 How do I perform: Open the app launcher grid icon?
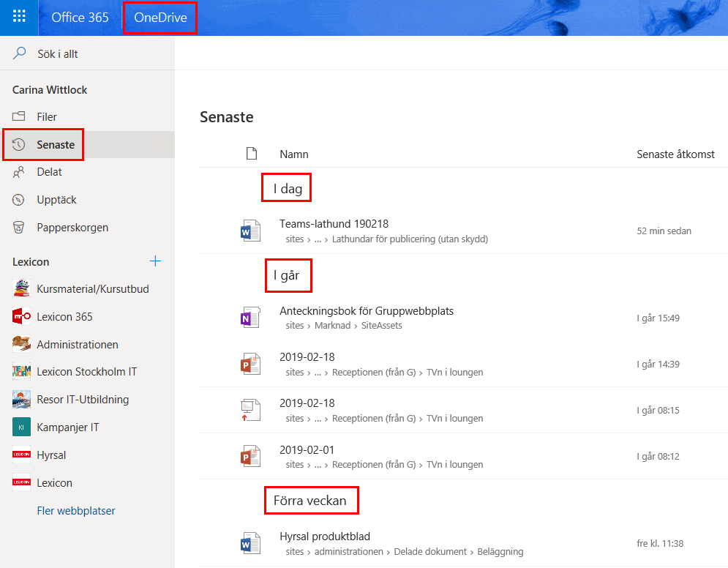[x=19, y=17]
